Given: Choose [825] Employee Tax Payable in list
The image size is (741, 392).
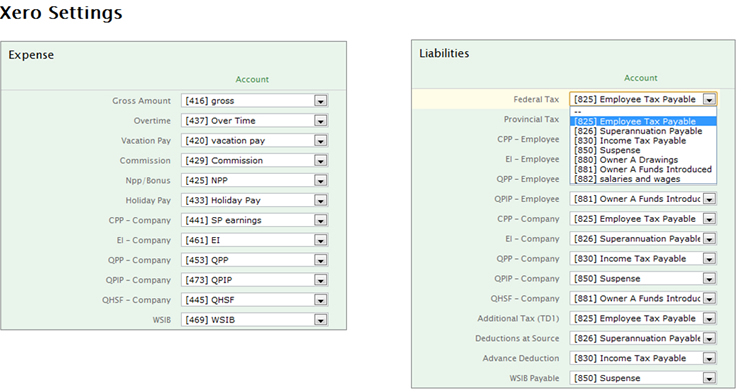Looking at the screenshot, I should [x=643, y=122].
